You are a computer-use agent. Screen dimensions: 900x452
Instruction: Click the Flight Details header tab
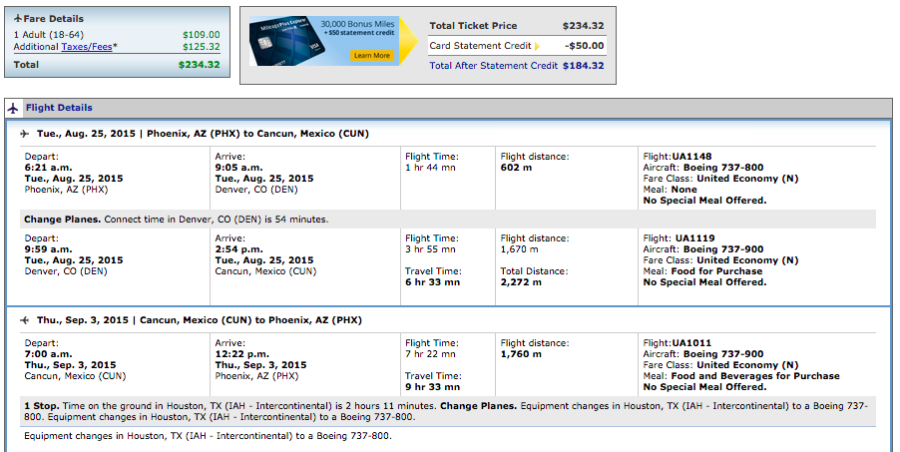tap(59, 108)
